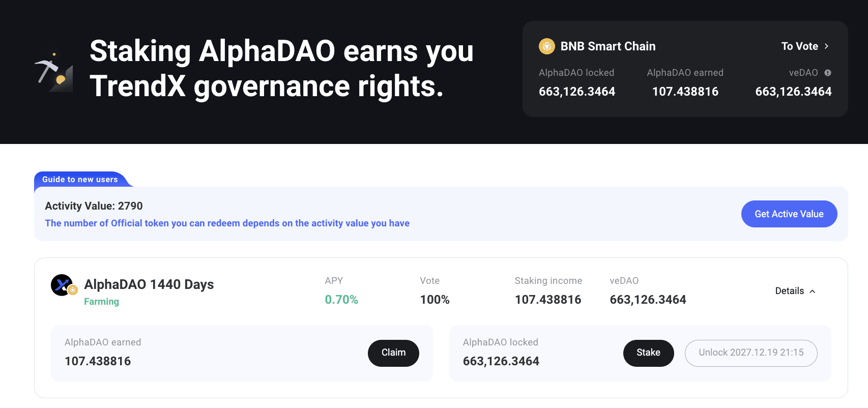Collapse the Details chevron

[x=813, y=292]
